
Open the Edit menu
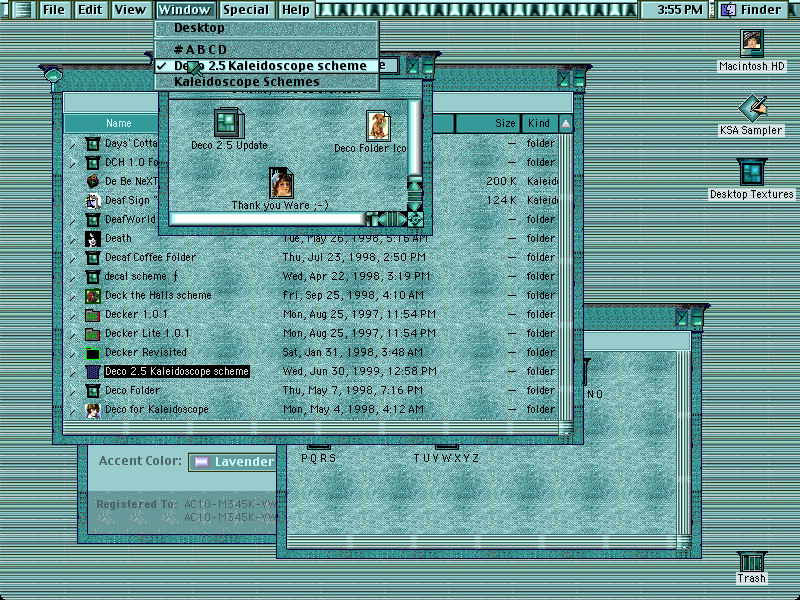(x=90, y=10)
